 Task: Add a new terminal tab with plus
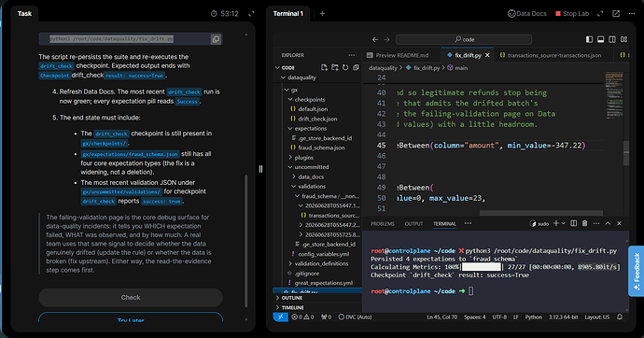click(322, 14)
